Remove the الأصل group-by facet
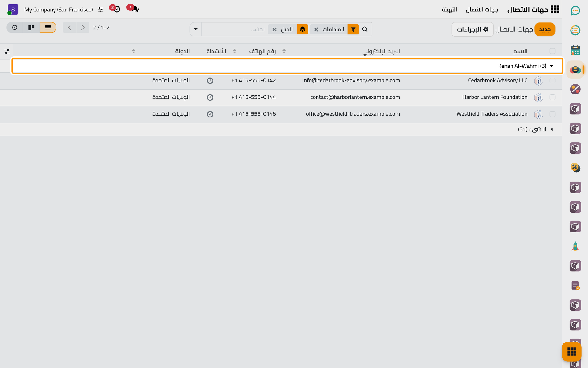This screenshot has height=368, width=588. pyautogui.click(x=274, y=29)
